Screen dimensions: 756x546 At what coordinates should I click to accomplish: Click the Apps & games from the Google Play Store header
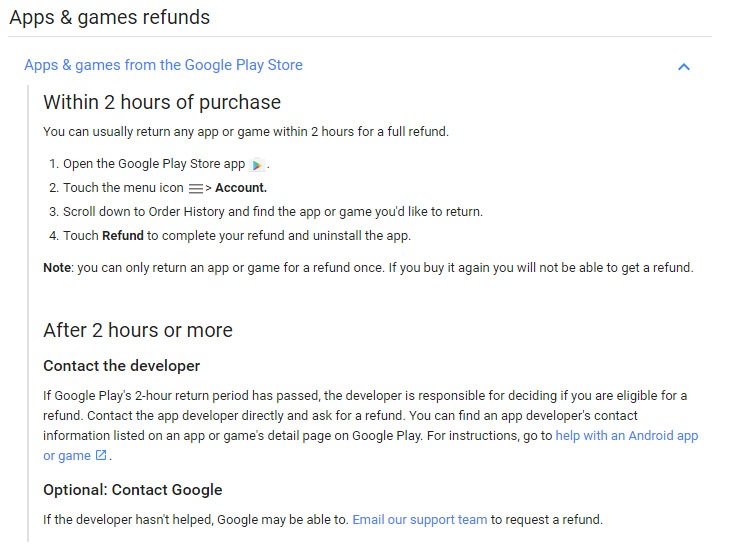(x=163, y=65)
